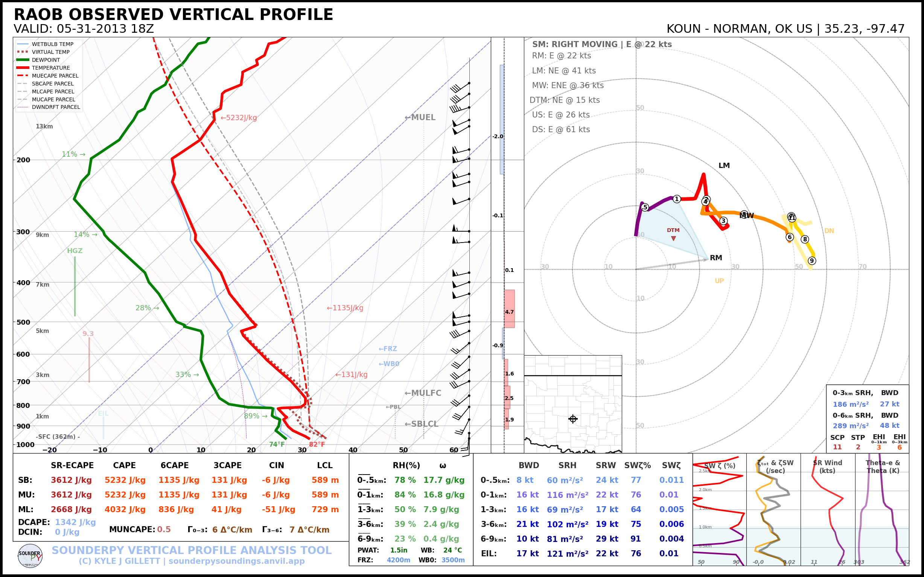Click the PWAT value 1.5in

tap(399, 550)
